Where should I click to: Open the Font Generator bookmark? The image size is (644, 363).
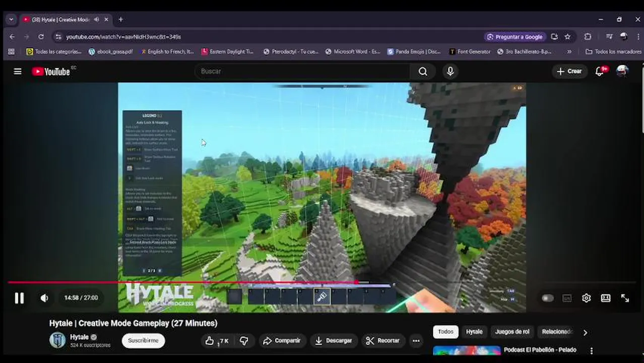pos(470,51)
